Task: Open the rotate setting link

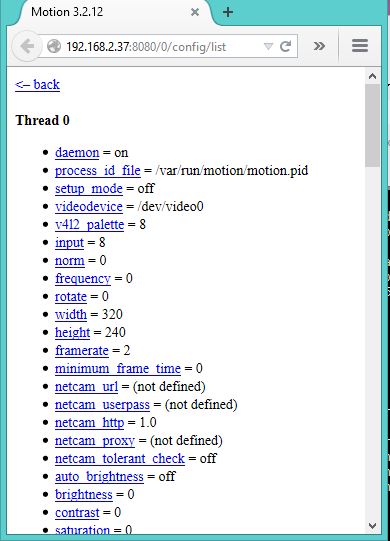Action: 71,296
